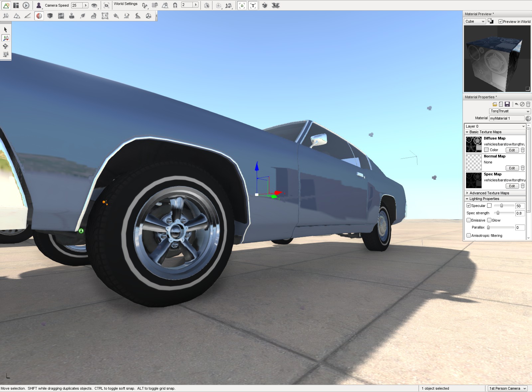Choose the Move selection tool
The height and width of the screenshot is (392, 532).
[6, 38]
